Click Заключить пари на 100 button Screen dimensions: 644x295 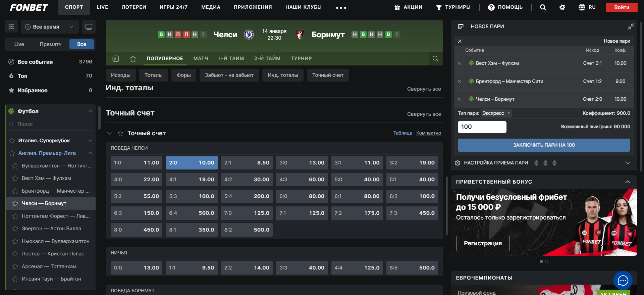[544, 145]
